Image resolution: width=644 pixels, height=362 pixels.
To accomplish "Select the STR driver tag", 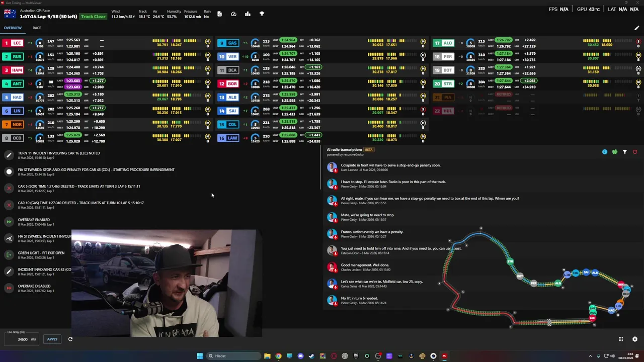I will point(443,84).
